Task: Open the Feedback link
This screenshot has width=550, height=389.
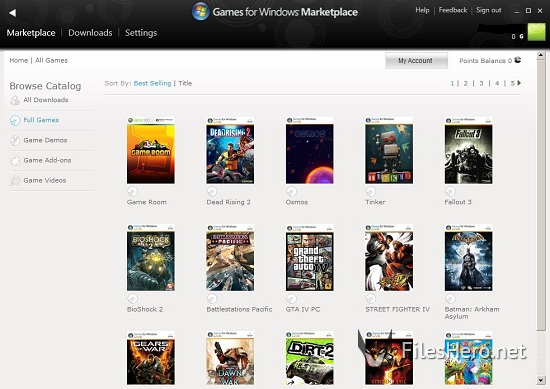Action: pos(453,10)
